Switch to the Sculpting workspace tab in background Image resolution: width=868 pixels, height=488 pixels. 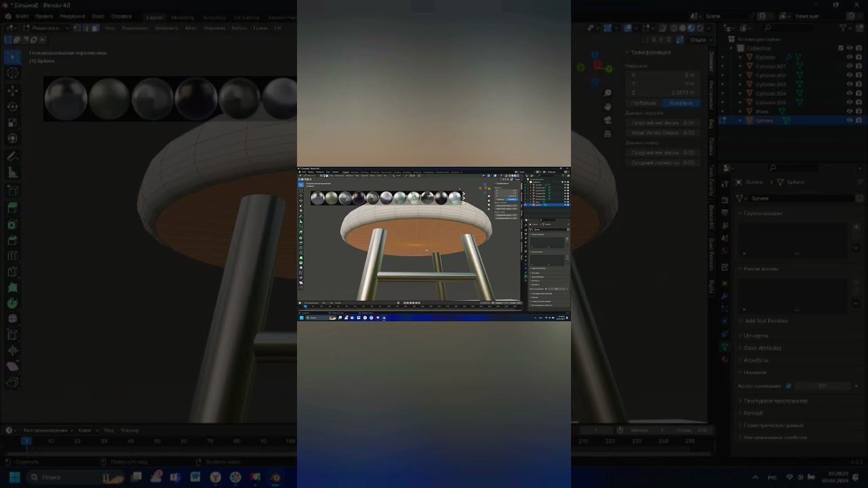click(214, 17)
